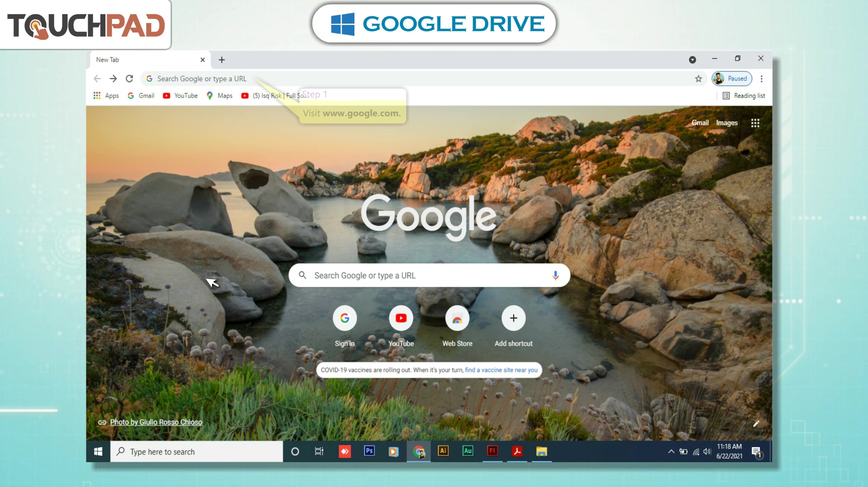Open the Sign in shortcut

(x=344, y=325)
